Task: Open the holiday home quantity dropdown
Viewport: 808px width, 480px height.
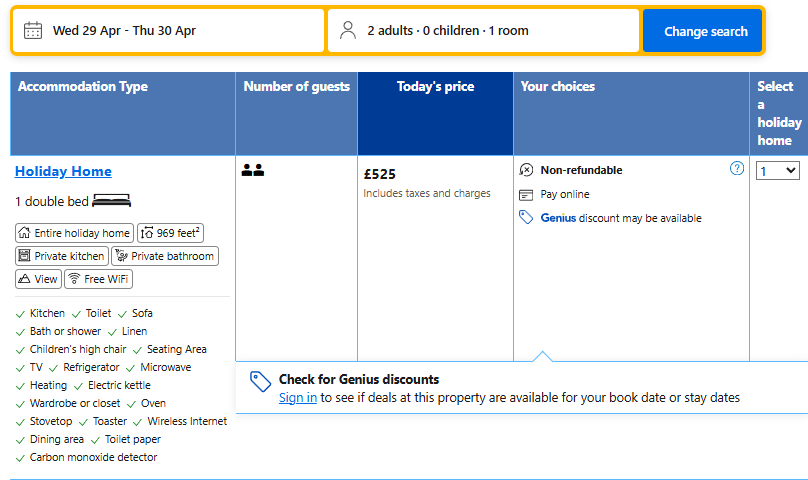Action: click(x=778, y=171)
